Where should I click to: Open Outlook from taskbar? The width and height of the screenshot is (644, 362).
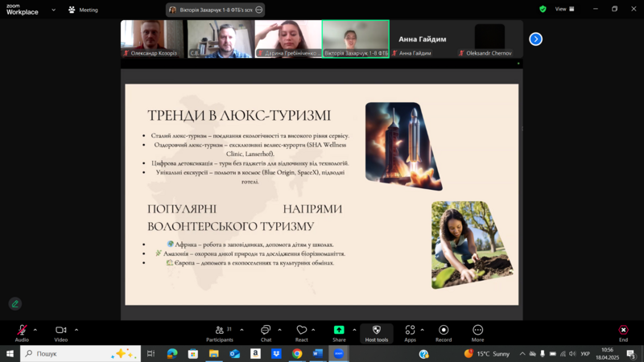pos(235,353)
